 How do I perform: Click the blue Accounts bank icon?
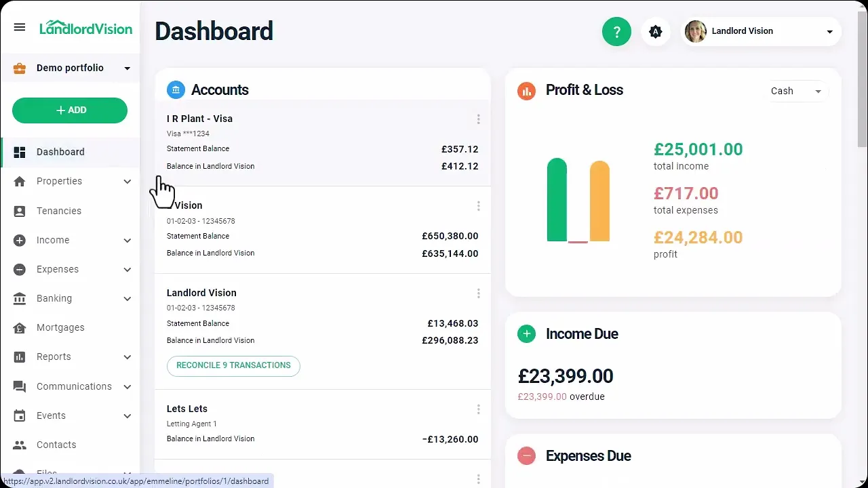pos(176,90)
